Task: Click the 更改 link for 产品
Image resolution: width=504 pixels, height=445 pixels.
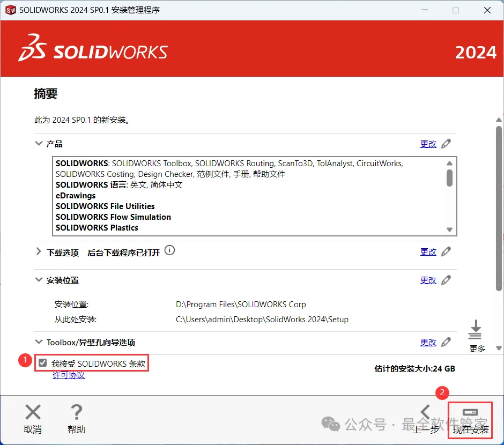Action: click(428, 144)
